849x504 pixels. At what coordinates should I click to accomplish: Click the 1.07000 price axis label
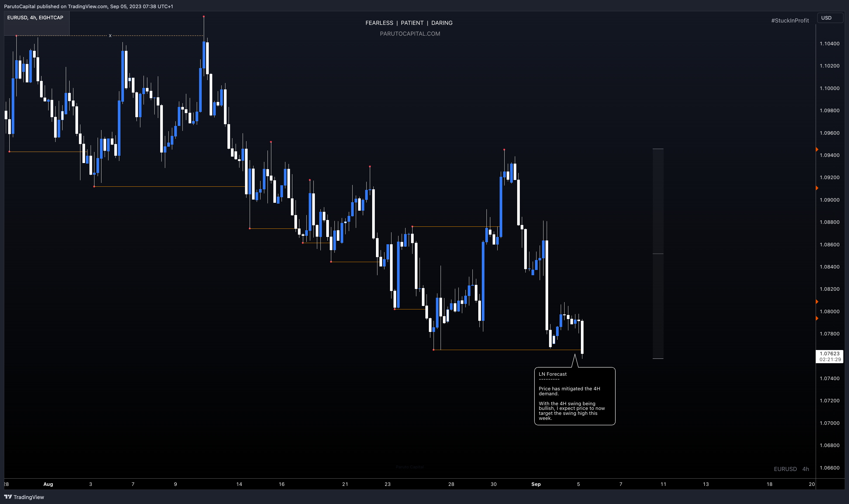click(x=829, y=423)
